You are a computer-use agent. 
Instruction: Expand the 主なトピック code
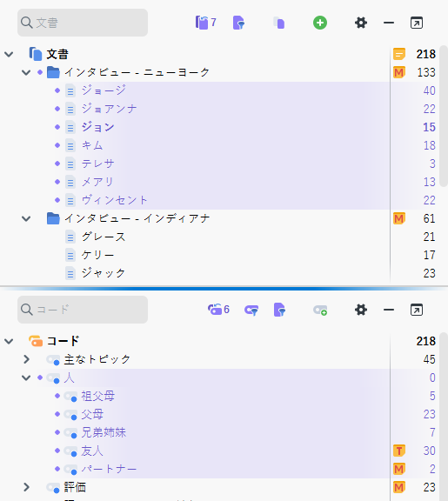[26, 359]
